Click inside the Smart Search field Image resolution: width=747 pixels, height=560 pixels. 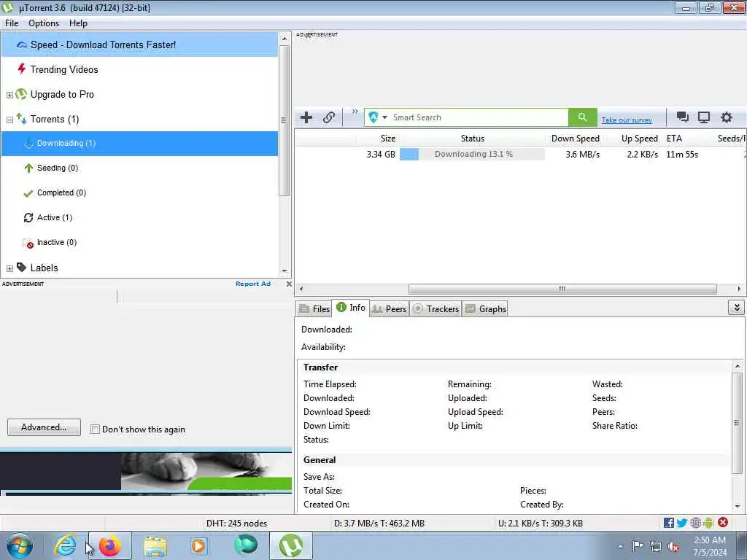pos(479,117)
